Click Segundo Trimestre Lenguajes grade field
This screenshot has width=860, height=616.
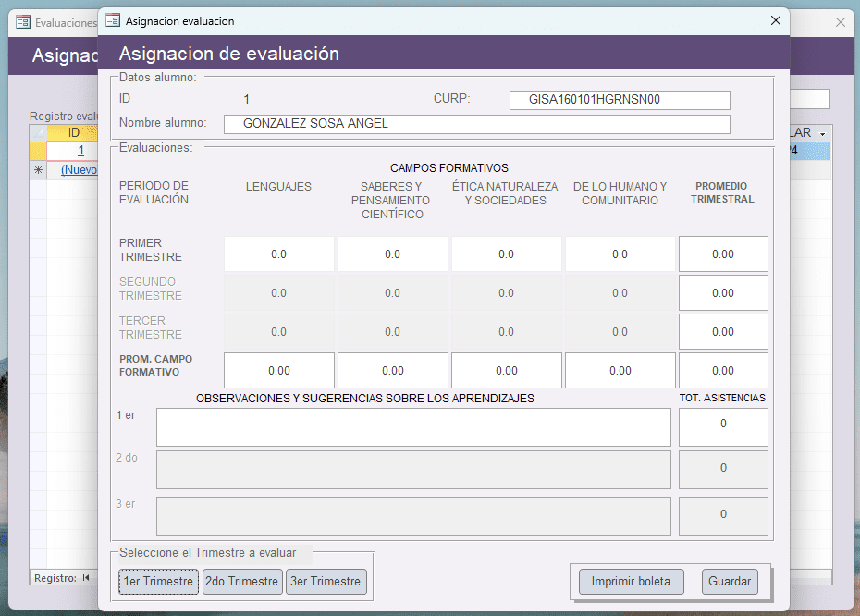click(279, 293)
